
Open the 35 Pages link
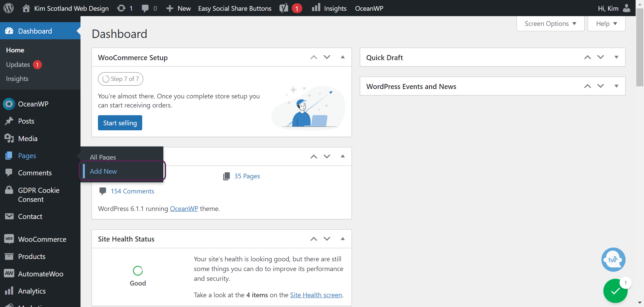pos(247,176)
